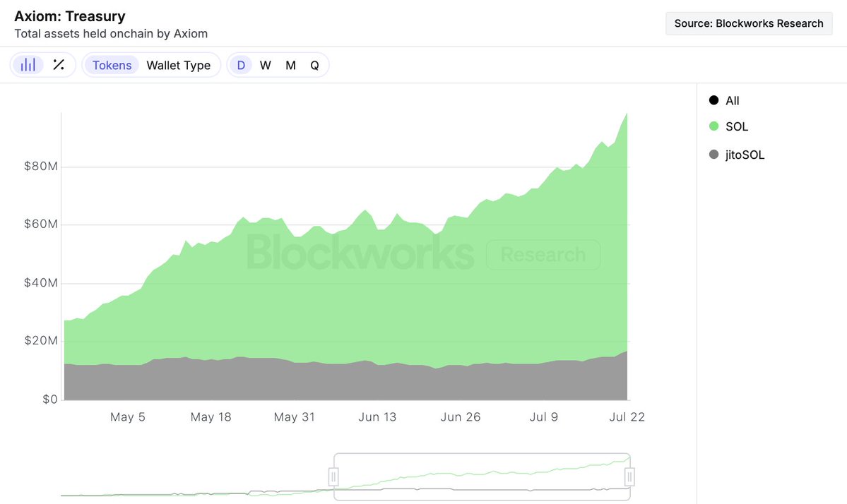
Task: Click the Jul 9 date label
Action: tap(543, 417)
